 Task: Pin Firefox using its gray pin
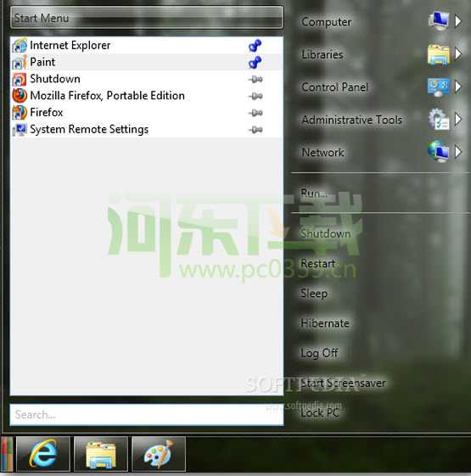coord(255,113)
